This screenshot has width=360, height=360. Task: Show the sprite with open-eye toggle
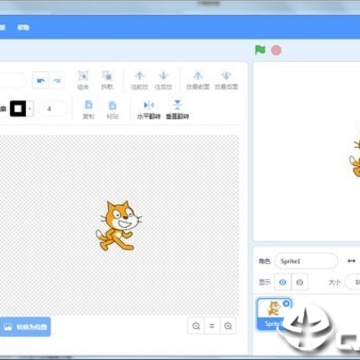[x=283, y=282]
